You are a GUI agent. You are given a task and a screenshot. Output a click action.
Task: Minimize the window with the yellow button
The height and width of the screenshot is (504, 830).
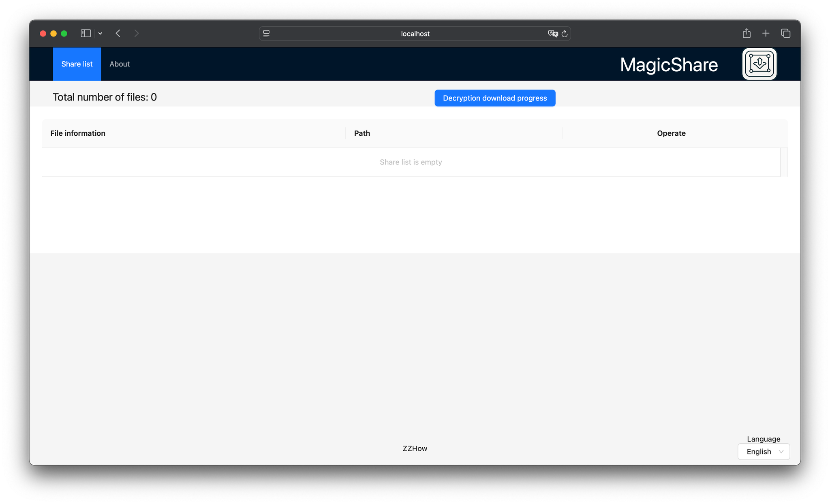(x=53, y=34)
